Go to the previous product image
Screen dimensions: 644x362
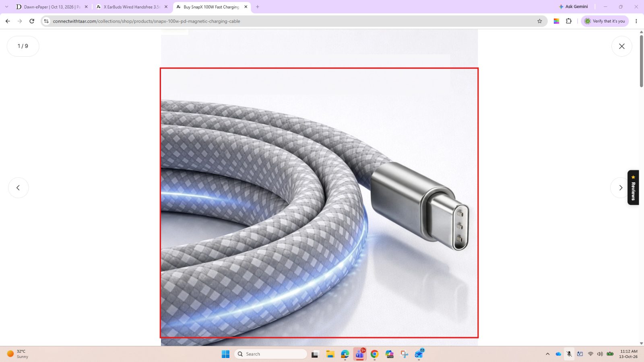click(18, 188)
